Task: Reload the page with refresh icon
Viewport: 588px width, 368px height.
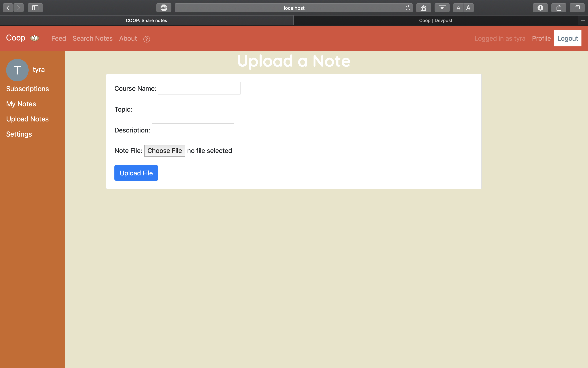Action: click(408, 8)
